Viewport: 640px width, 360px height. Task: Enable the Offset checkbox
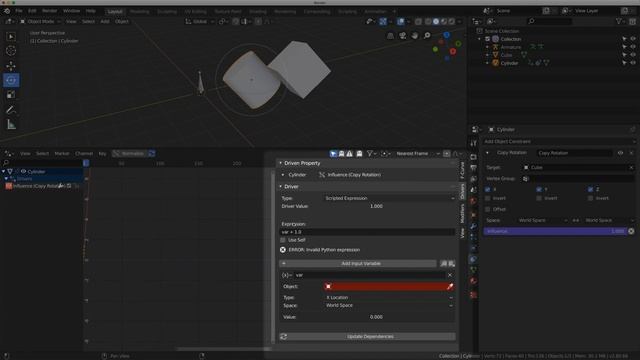click(x=487, y=209)
